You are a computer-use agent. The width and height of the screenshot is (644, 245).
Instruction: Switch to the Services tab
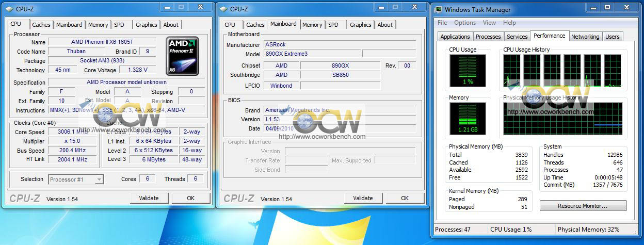click(517, 37)
